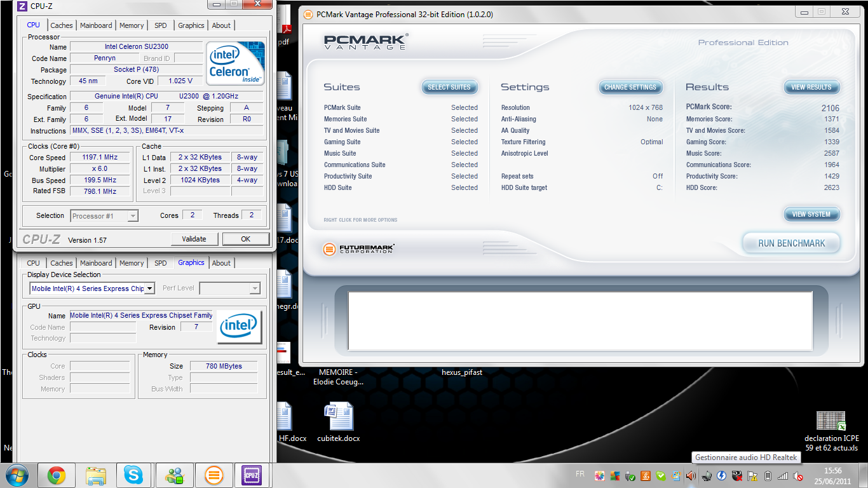Click the View Results button
Viewport: 868px width, 488px height.
(x=811, y=87)
